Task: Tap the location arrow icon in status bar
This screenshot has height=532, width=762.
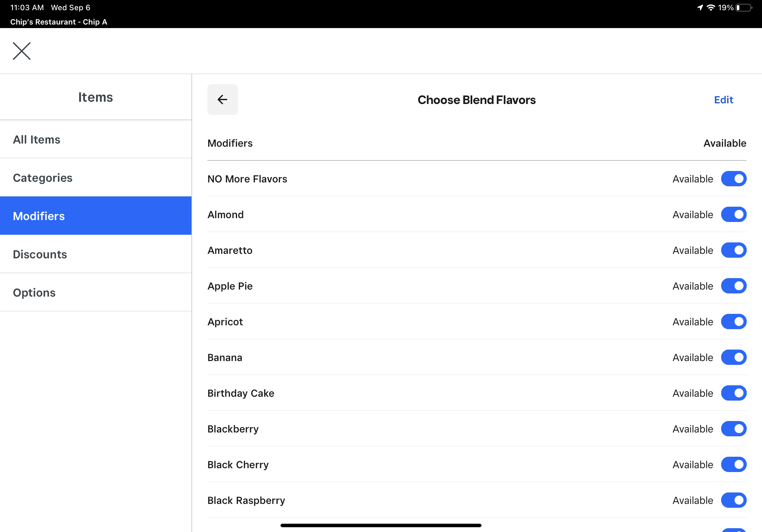Action: point(700,8)
